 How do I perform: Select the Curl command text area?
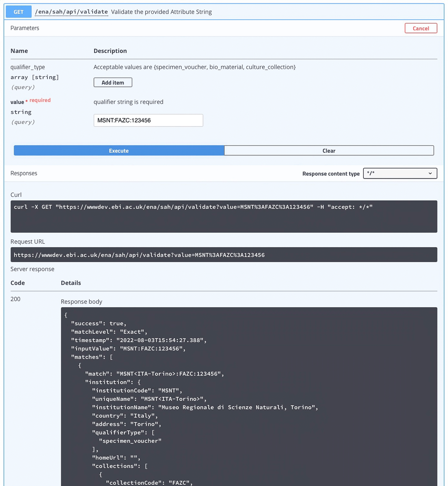pyautogui.click(x=224, y=217)
